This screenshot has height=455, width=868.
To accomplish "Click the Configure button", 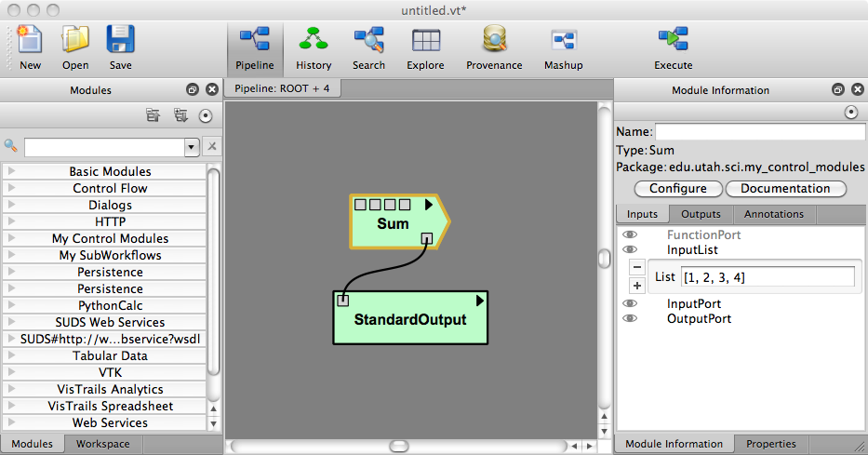I will click(677, 189).
